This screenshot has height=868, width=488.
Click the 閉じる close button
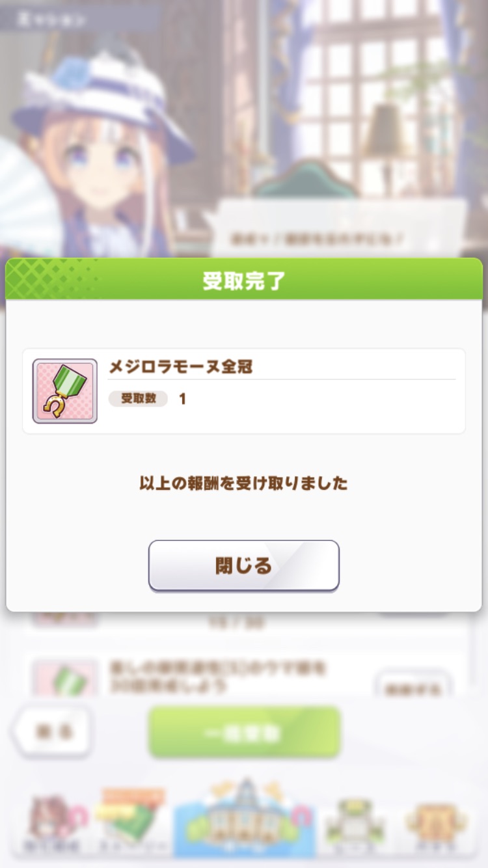click(244, 565)
